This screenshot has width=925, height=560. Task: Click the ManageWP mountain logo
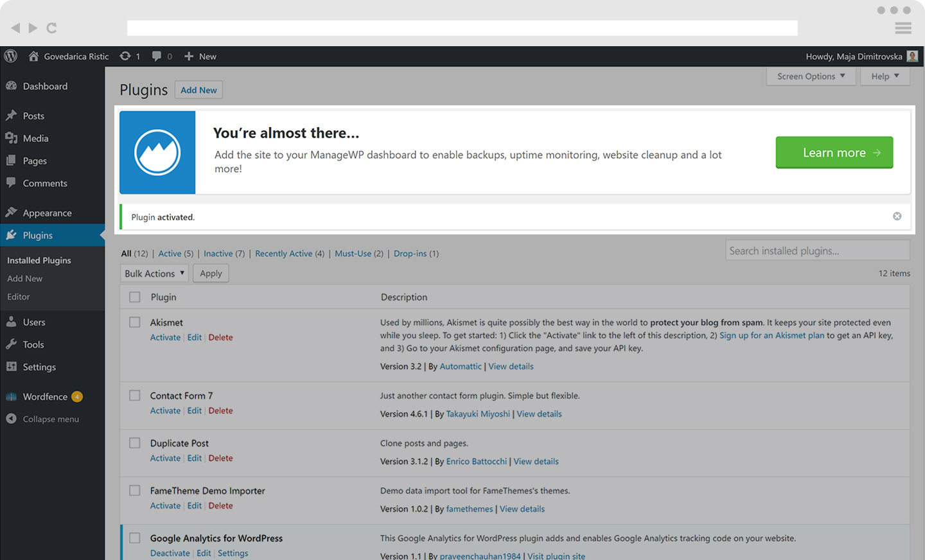[157, 152]
